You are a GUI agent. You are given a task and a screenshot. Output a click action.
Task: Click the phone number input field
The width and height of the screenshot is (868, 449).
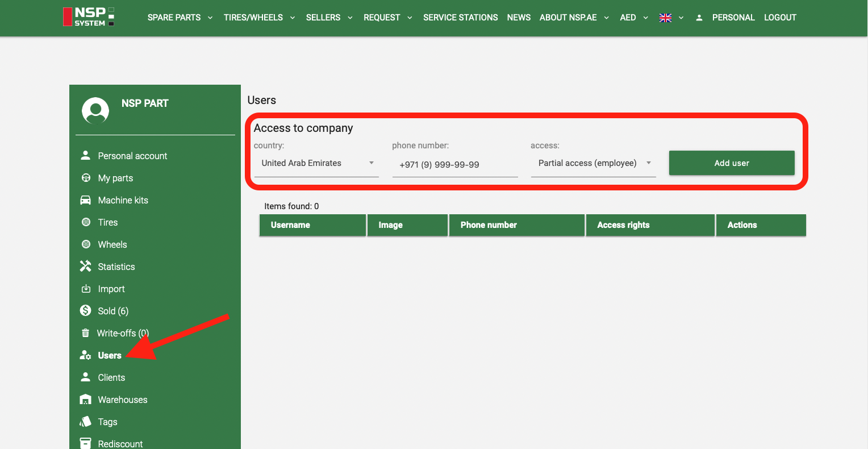[x=454, y=165]
